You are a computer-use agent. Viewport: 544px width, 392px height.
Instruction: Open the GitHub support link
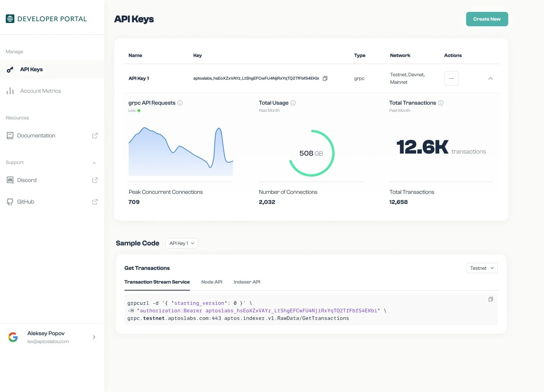[x=52, y=202]
